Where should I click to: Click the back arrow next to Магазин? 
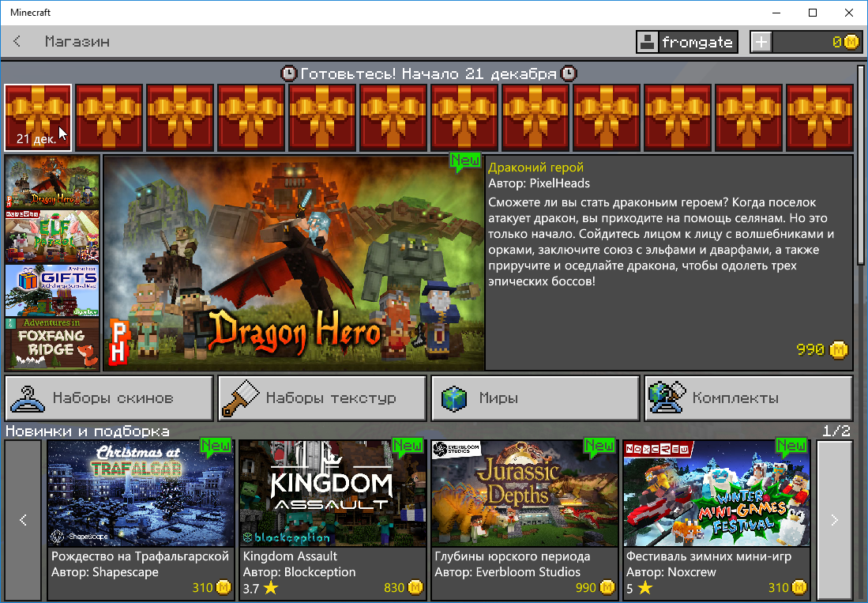point(17,42)
